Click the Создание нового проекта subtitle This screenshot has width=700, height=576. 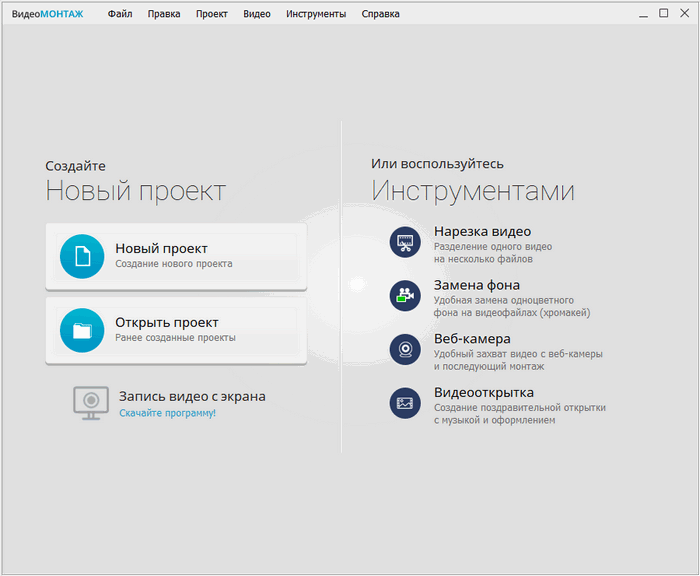click(174, 264)
